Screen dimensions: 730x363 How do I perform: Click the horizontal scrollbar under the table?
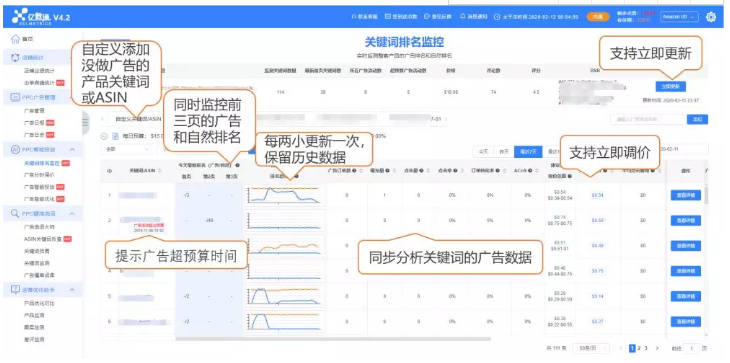tap(333, 339)
